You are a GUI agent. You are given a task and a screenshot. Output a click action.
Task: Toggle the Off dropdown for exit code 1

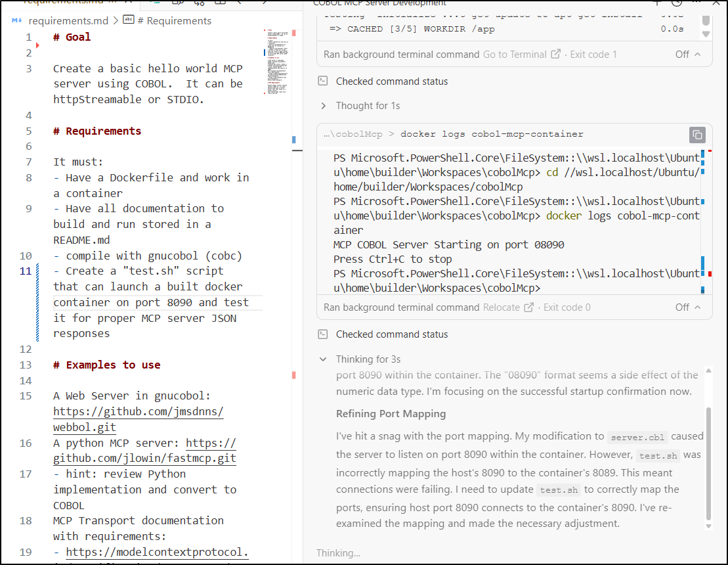[x=688, y=55]
